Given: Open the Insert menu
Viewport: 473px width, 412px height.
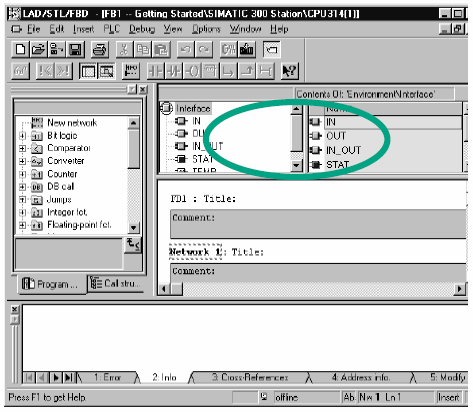Looking at the screenshot, I should pyautogui.click(x=84, y=29).
